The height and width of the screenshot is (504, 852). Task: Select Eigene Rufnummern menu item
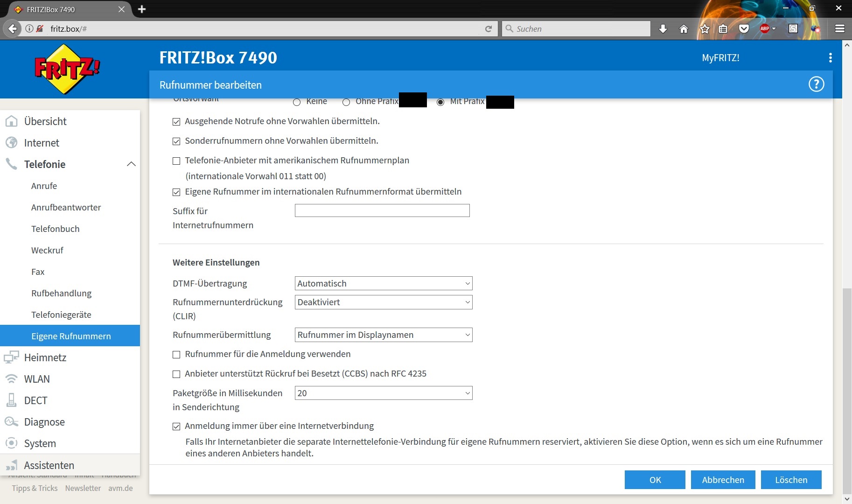(70, 336)
